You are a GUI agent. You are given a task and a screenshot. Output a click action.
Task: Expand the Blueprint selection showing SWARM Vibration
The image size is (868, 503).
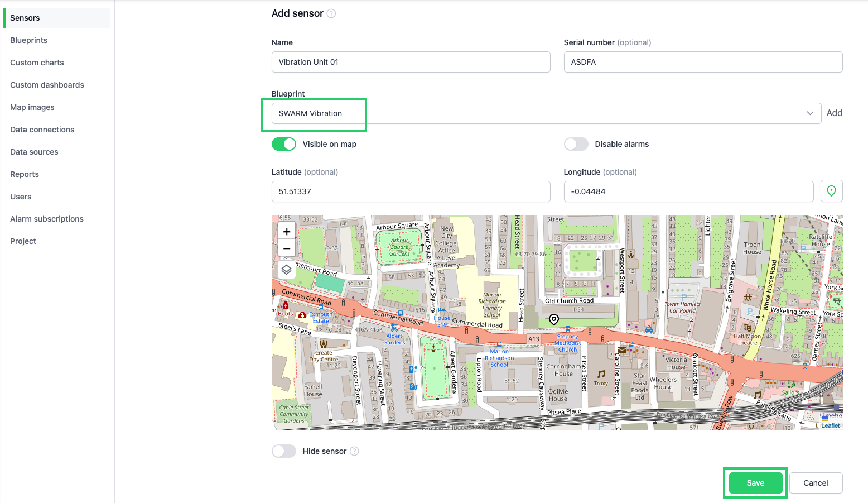coord(810,113)
